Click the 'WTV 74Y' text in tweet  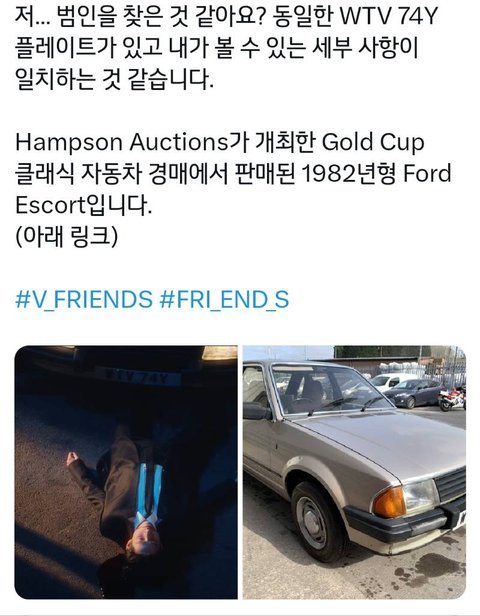tap(388, 17)
